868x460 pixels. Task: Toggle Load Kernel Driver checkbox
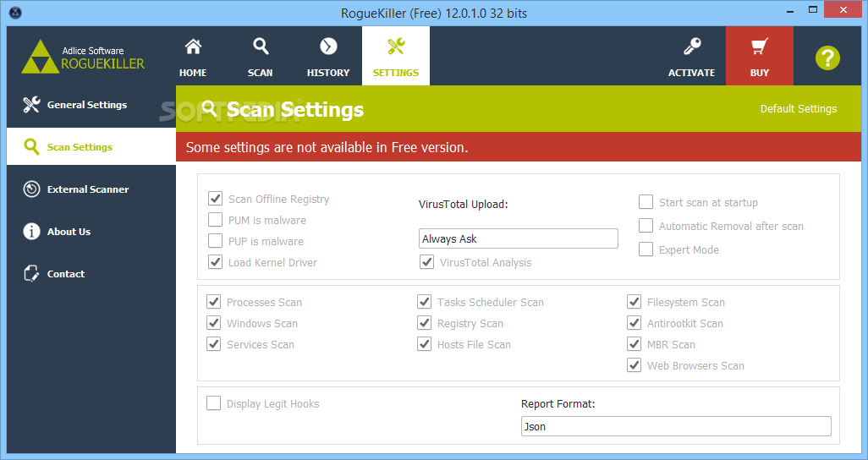216,262
